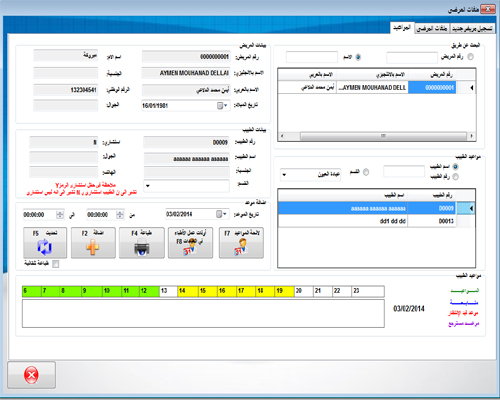The image size is (500, 400).
Task: Click the horizontal scrollbar in patient search grid
Action: click(x=377, y=136)
